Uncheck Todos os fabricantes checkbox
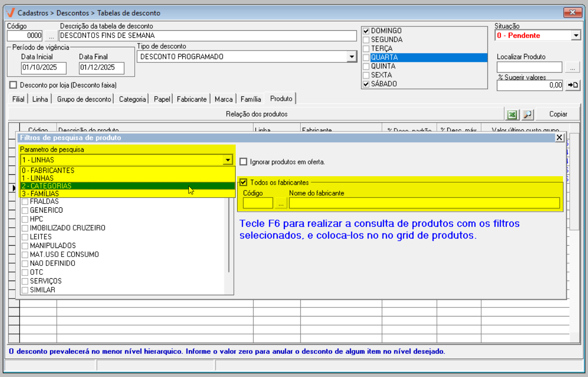This screenshot has width=588, height=377. click(244, 182)
